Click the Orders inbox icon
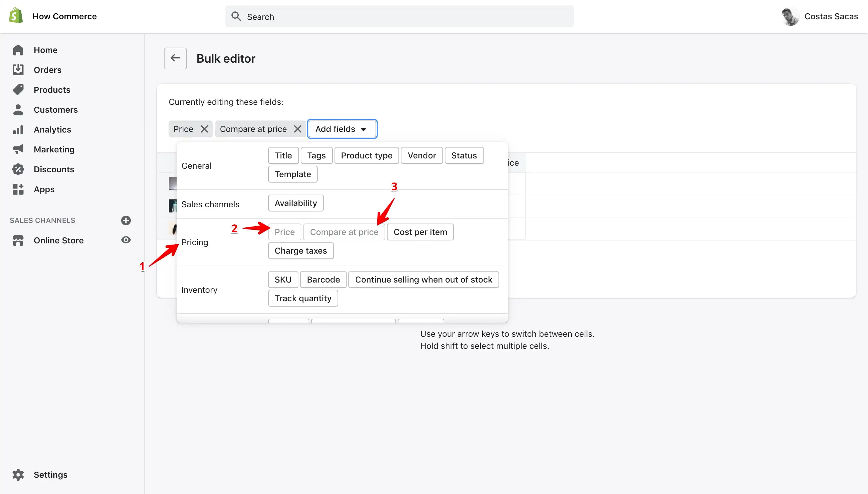This screenshot has height=494, width=868. [x=18, y=70]
